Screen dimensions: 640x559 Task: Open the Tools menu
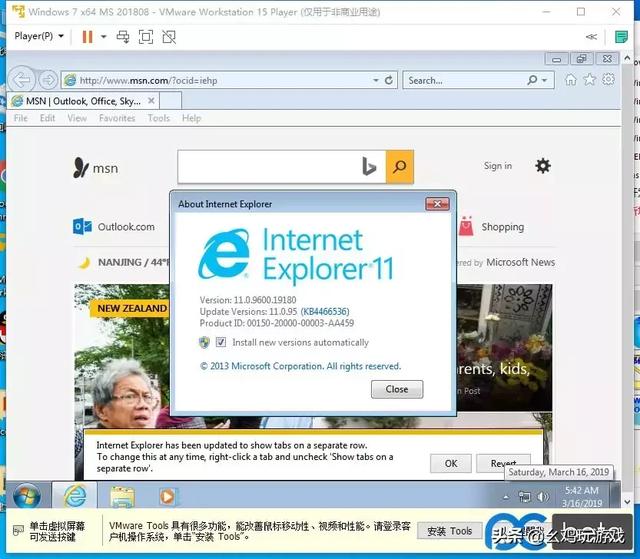[x=159, y=118]
